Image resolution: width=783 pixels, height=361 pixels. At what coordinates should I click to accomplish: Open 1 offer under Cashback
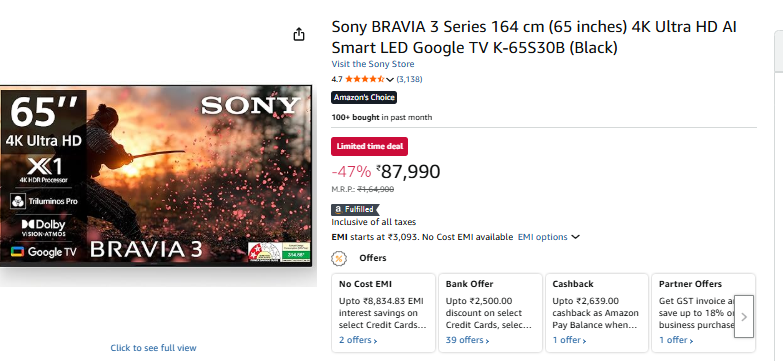coord(569,340)
